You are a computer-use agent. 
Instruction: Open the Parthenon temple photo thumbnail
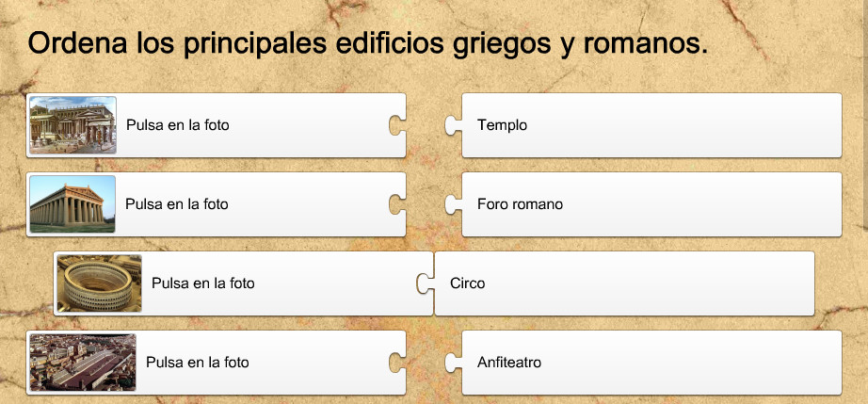(x=72, y=204)
